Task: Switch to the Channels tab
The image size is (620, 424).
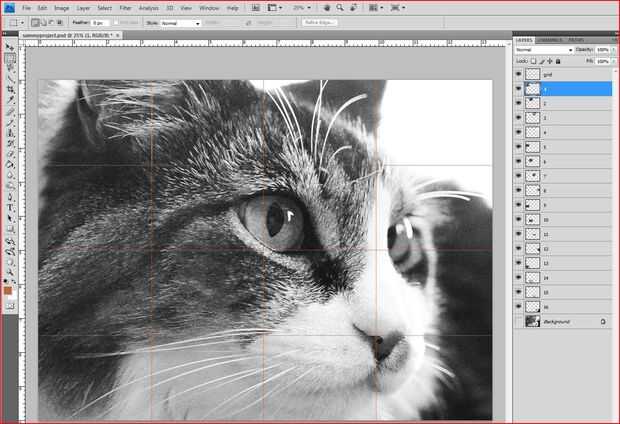Action: click(550, 40)
